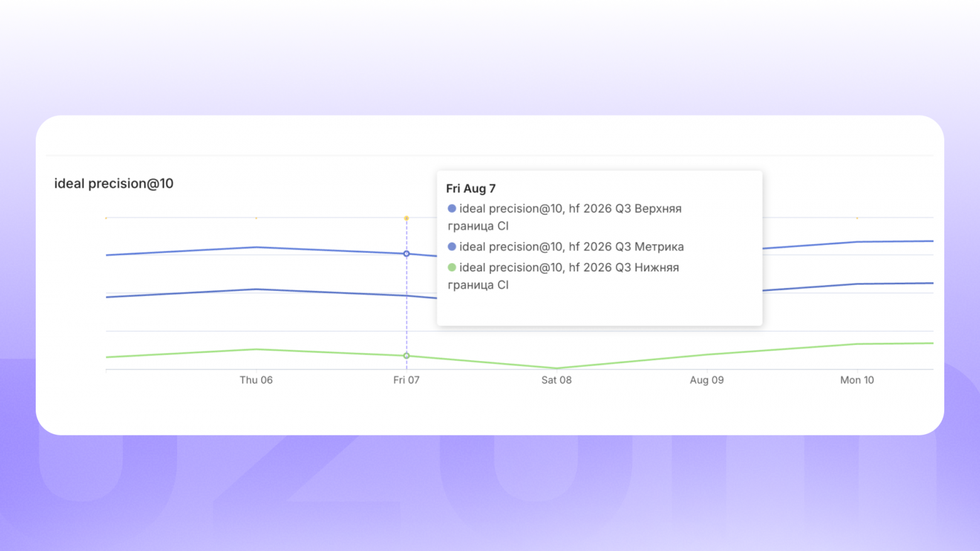Click the blue dot beside "Метрика"

coord(452,247)
